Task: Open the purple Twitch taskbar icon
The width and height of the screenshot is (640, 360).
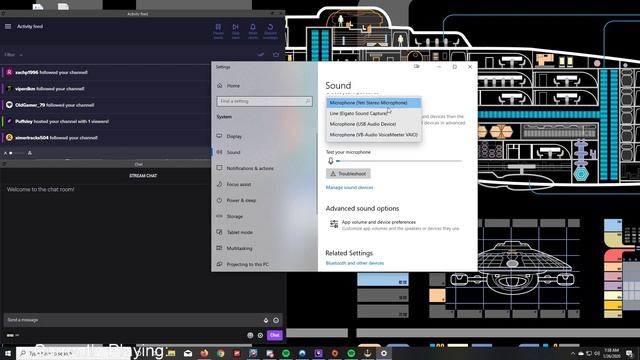Action: 318,353
